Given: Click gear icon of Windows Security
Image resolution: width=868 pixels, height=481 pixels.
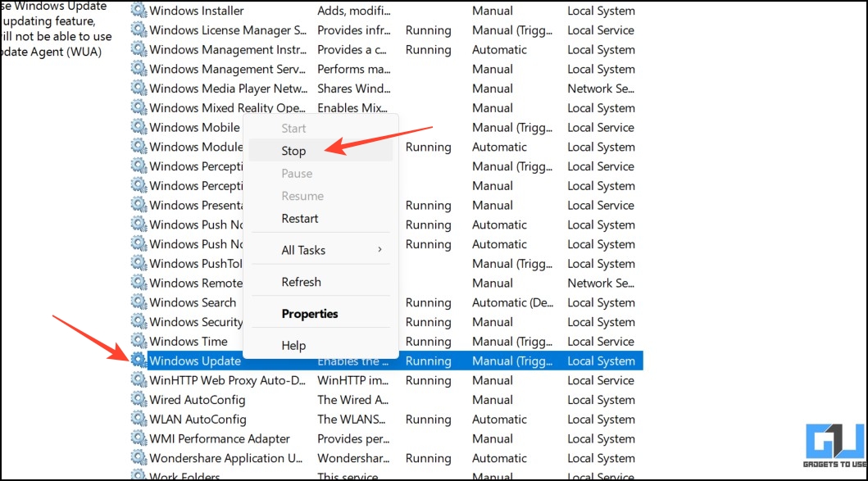Looking at the screenshot, I should tap(139, 321).
